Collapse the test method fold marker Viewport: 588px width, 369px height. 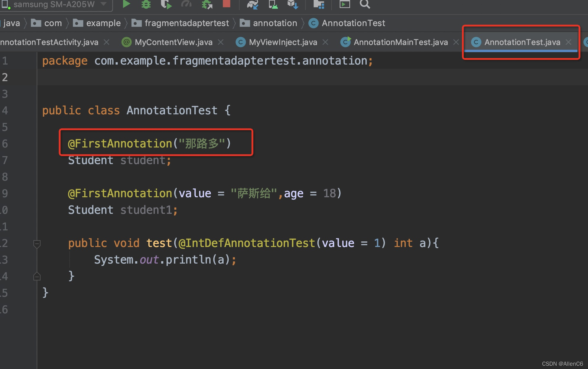pos(37,244)
